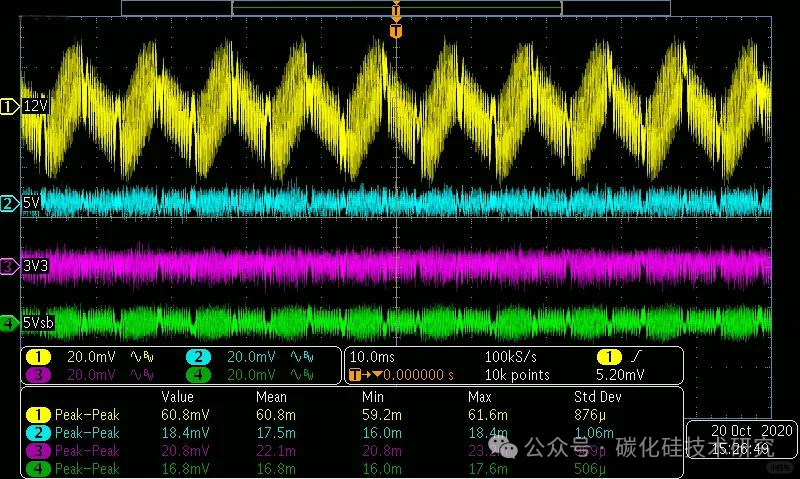Click the yellow Peak-Peak measurement label

click(87, 415)
